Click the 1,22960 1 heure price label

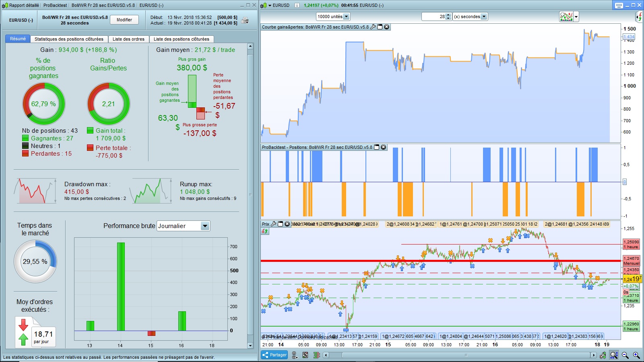coord(631,326)
